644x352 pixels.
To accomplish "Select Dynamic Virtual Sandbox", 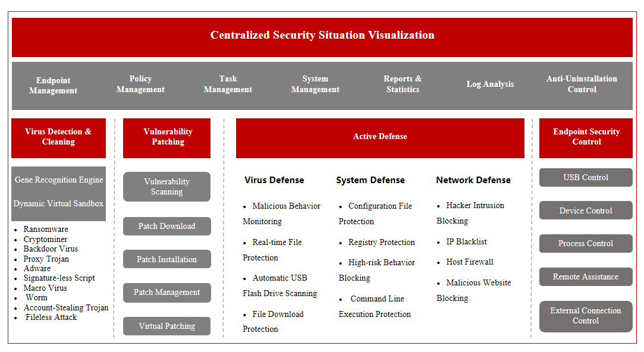I will 58,204.
